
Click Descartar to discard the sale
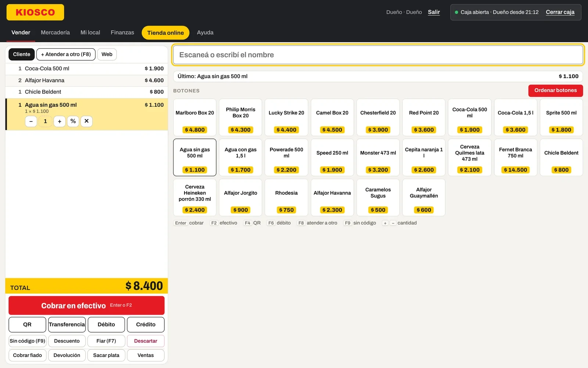click(146, 341)
